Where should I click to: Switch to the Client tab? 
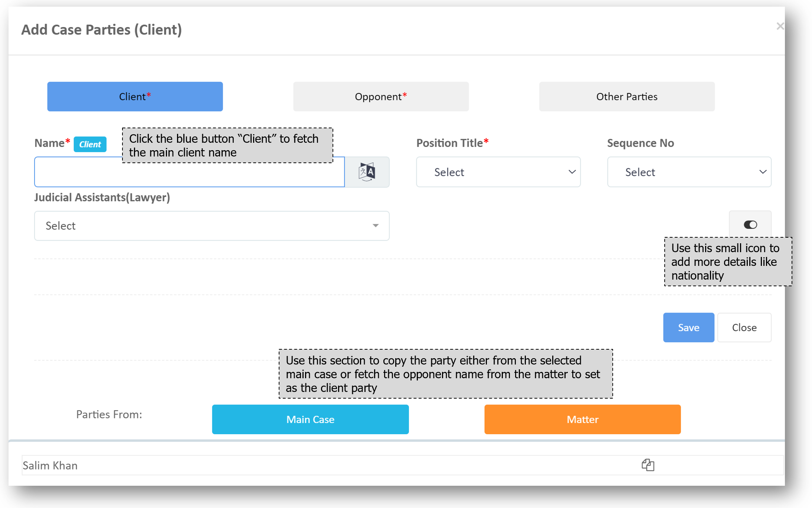point(135,97)
